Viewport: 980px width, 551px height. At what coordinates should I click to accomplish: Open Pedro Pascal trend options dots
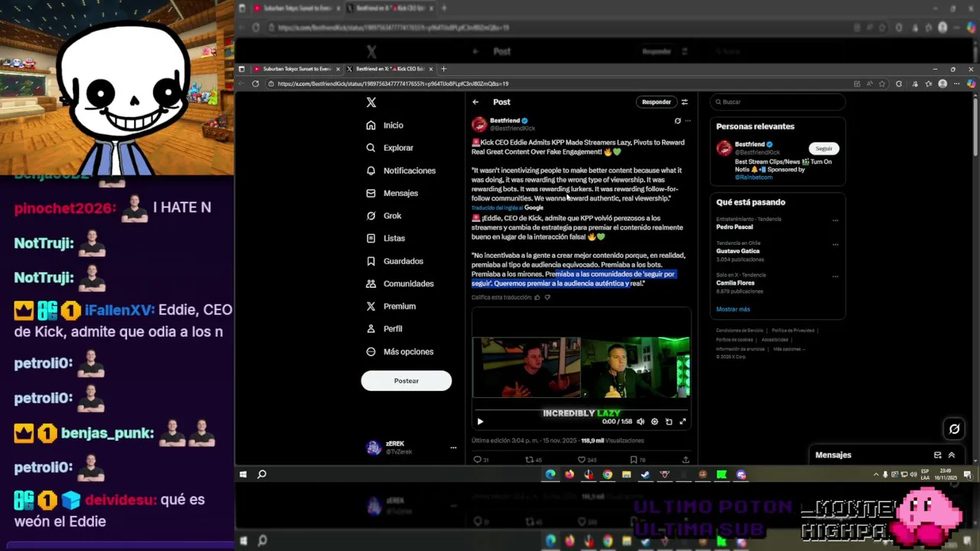pyautogui.click(x=835, y=220)
